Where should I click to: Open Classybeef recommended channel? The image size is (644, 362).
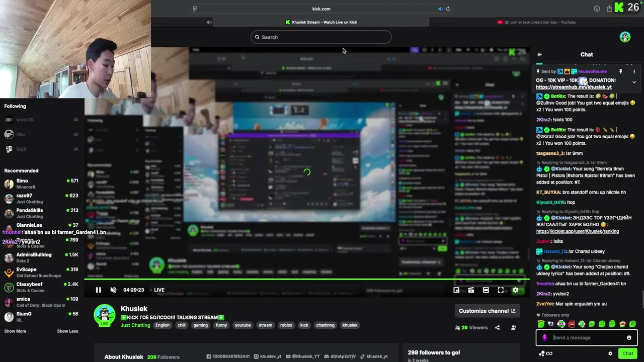[41, 287]
